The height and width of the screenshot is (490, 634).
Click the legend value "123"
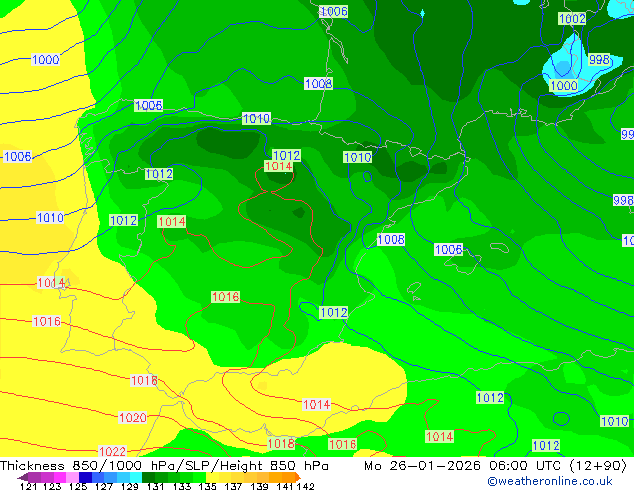click(52, 486)
